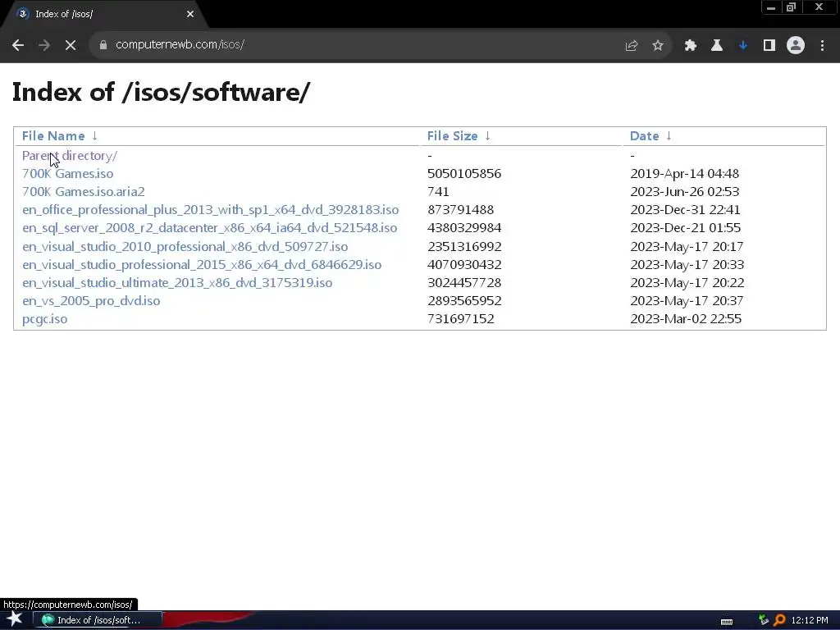The image size is (840, 630).
Task: Open the Parent directory/ link
Action: pyautogui.click(x=70, y=156)
